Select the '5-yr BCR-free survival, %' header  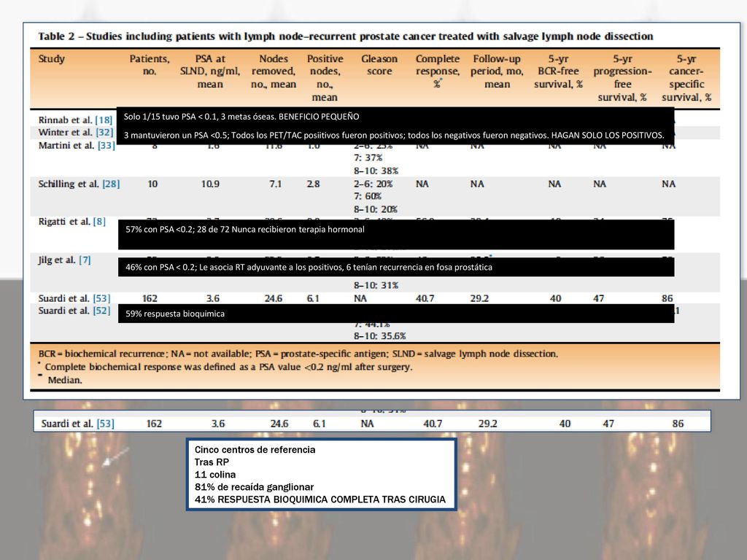tap(558, 71)
